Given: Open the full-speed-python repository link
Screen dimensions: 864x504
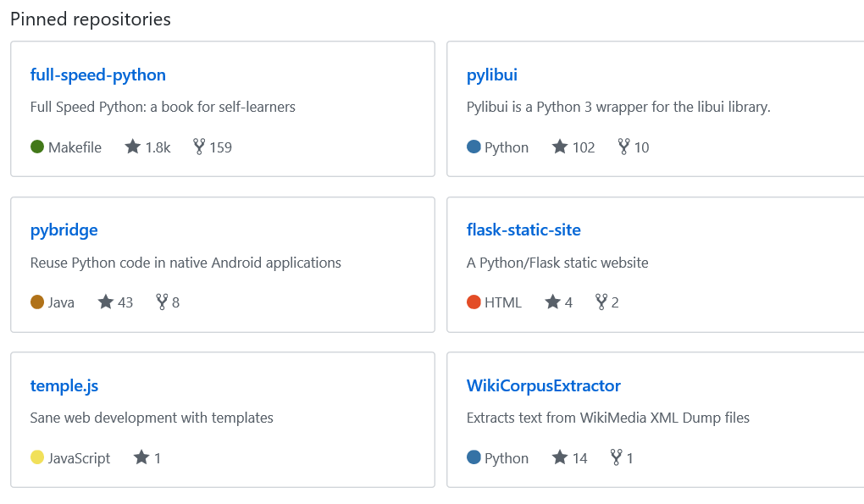Looking at the screenshot, I should click(x=97, y=75).
